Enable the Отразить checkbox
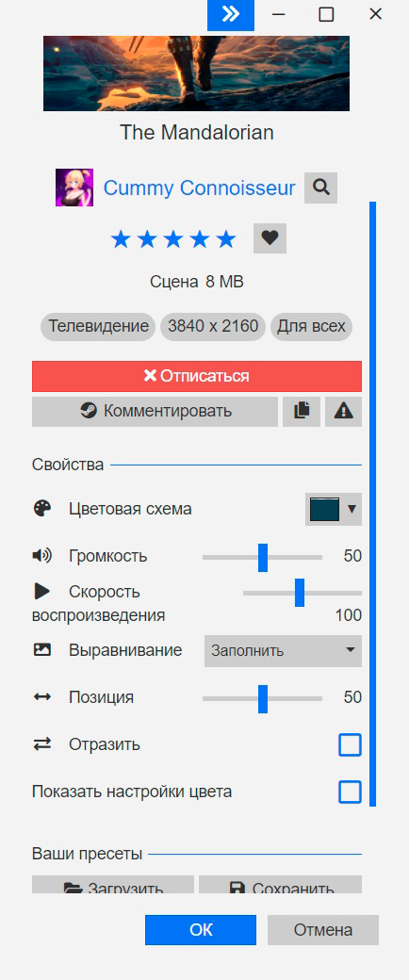This screenshot has height=980, width=409. pos(351,745)
